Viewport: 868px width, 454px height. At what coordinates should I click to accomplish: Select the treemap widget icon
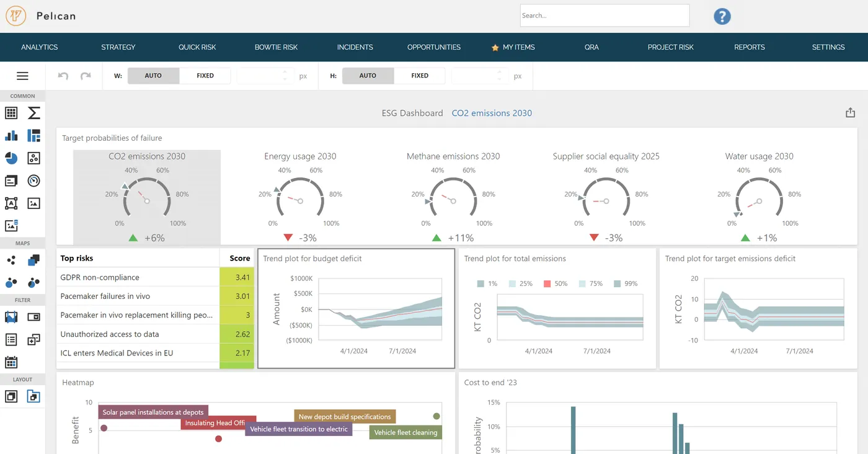(x=34, y=135)
